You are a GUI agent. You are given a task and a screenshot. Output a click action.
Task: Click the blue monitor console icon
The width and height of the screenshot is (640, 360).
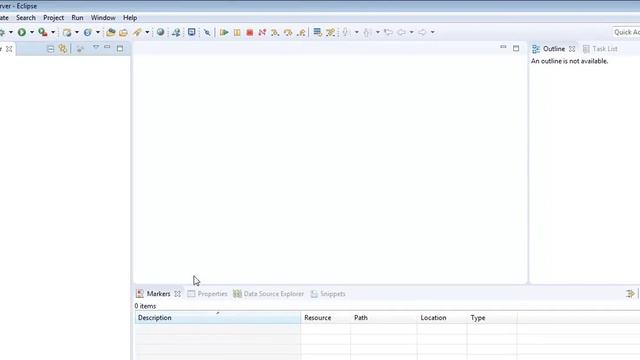(191, 32)
